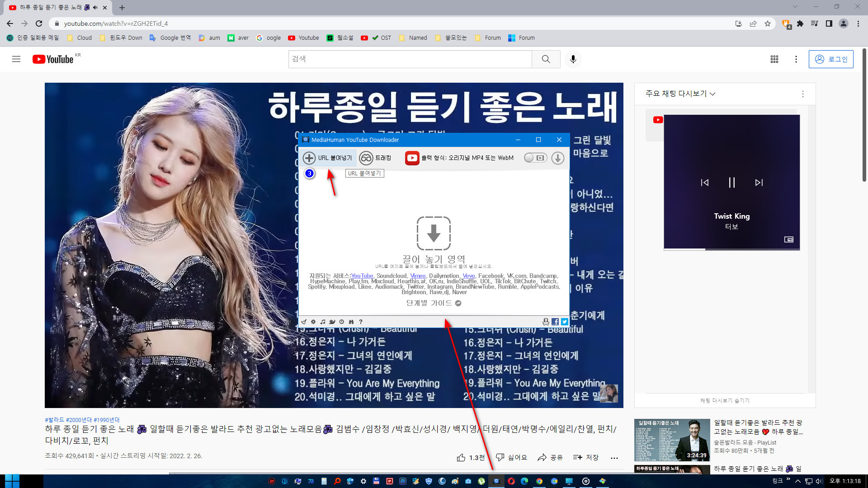Click the Facebook icon in downloader footer
This screenshot has width=868, height=488.
[555, 322]
